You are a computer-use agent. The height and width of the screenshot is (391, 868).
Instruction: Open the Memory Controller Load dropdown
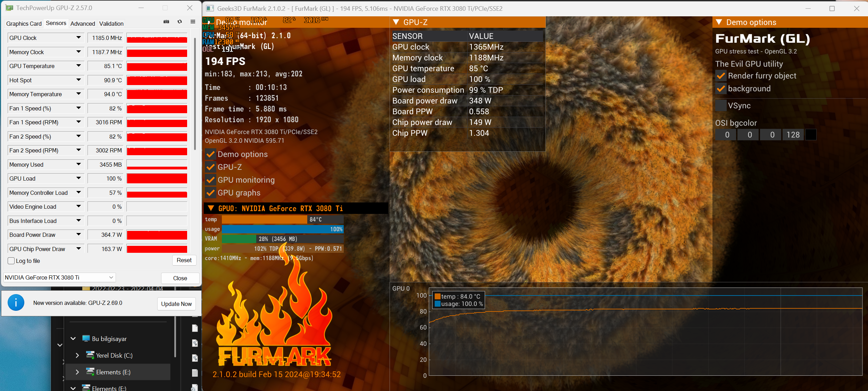click(79, 192)
